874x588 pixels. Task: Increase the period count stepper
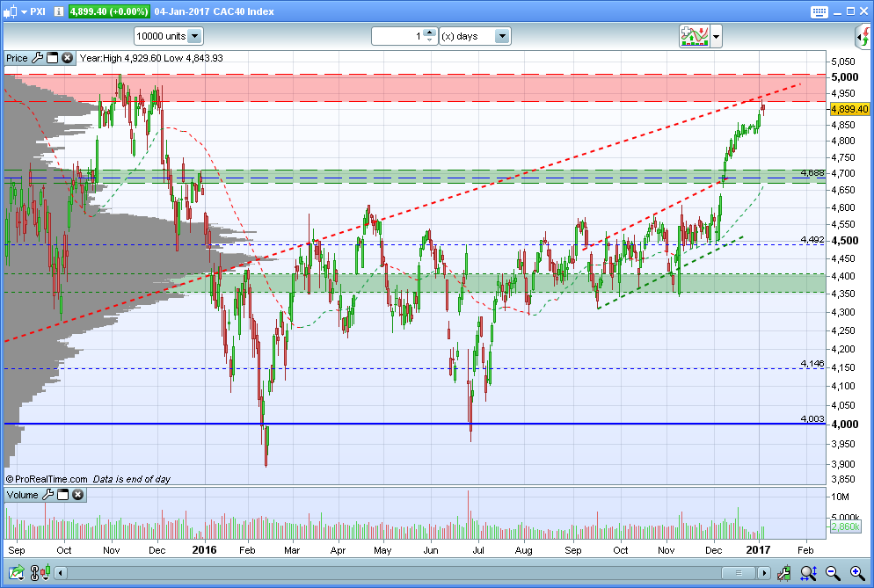(x=429, y=33)
